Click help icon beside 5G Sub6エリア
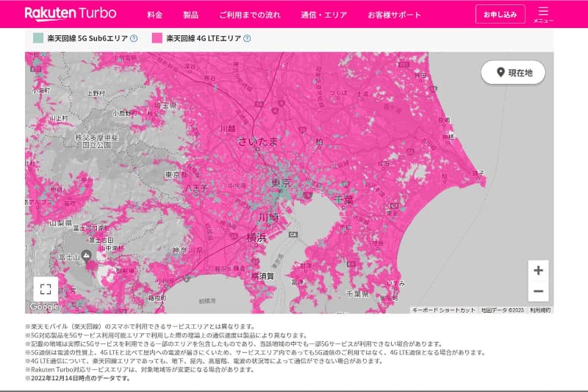This screenshot has height=392, width=588. point(134,38)
